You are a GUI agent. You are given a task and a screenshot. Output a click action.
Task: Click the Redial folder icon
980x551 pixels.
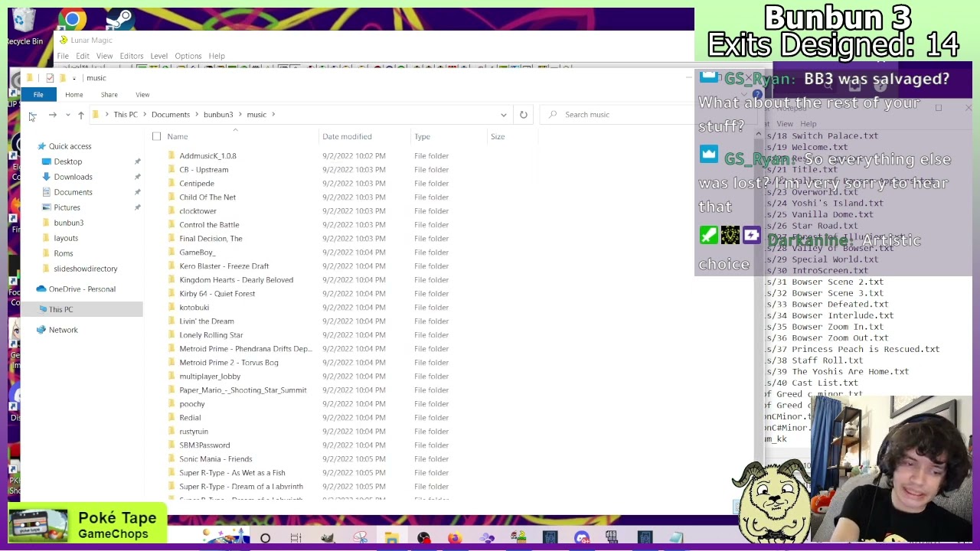[171, 418]
